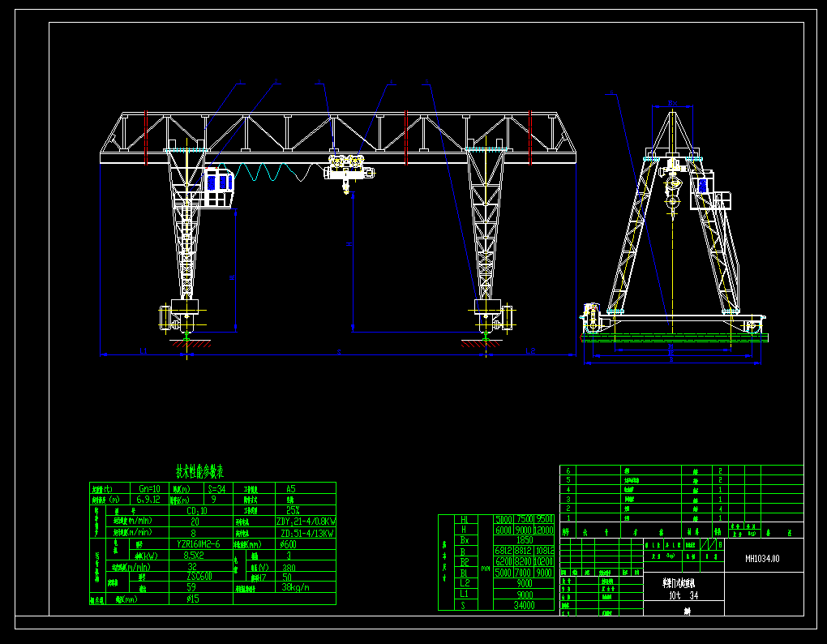827x644 pixels.
Task: Select the hoist lifting speed value 8
Action: click(194, 533)
